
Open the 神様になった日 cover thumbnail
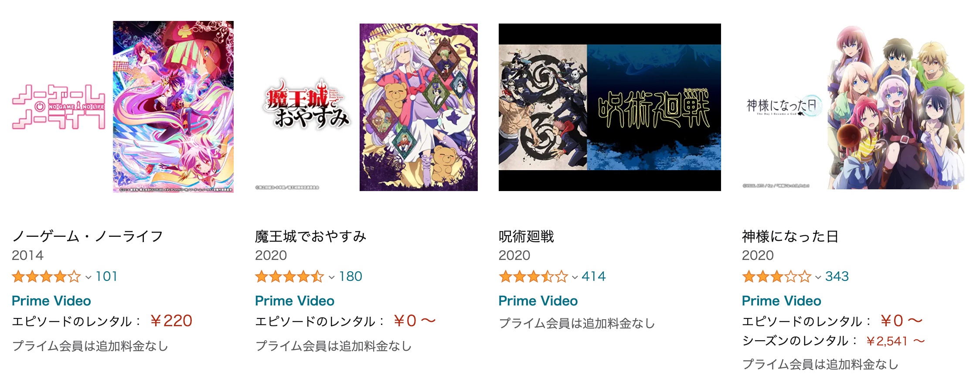tap(853, 107)
